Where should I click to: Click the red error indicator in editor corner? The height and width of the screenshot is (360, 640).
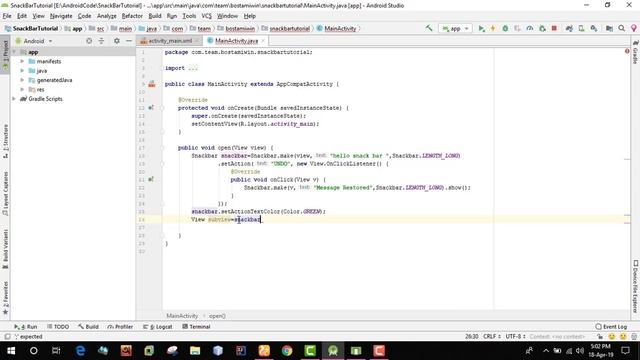point(627,51)
